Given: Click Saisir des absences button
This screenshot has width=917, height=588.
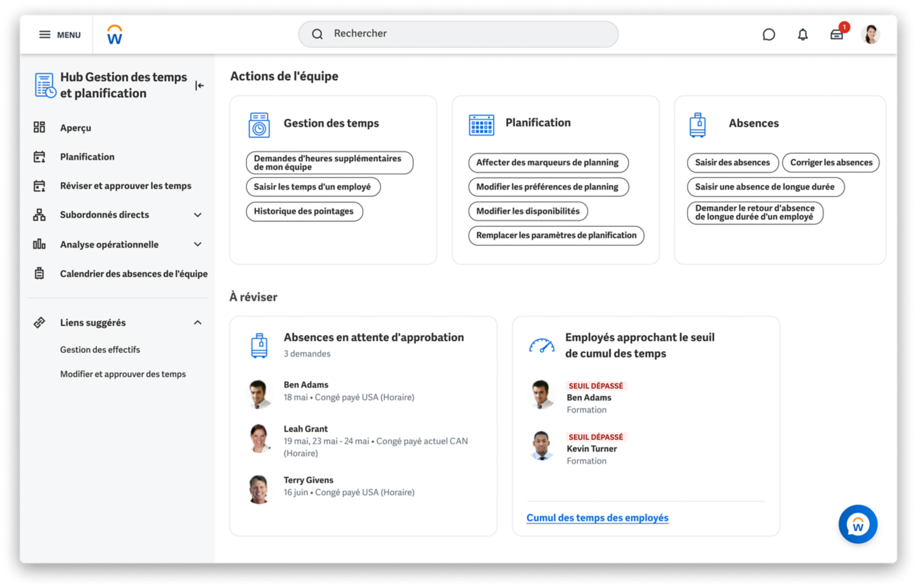Looking at the screenshot, I should tap(733, 163).
